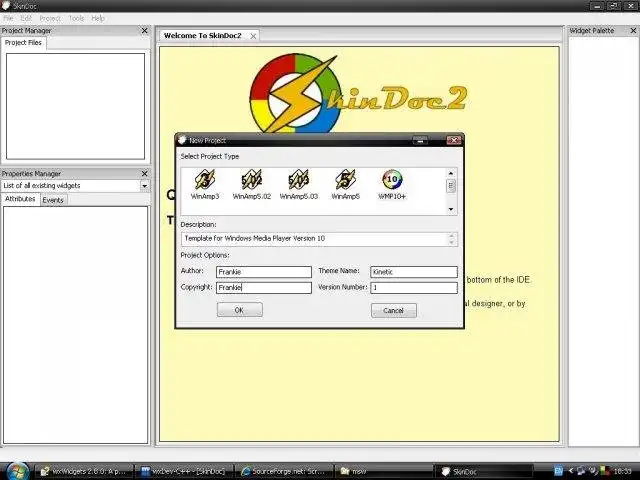Switch to wxDev-C++ [SkinDoc] taskbar window
This screenshot has height=480, width=640.
pyautogui.click(x=185, y=471)
